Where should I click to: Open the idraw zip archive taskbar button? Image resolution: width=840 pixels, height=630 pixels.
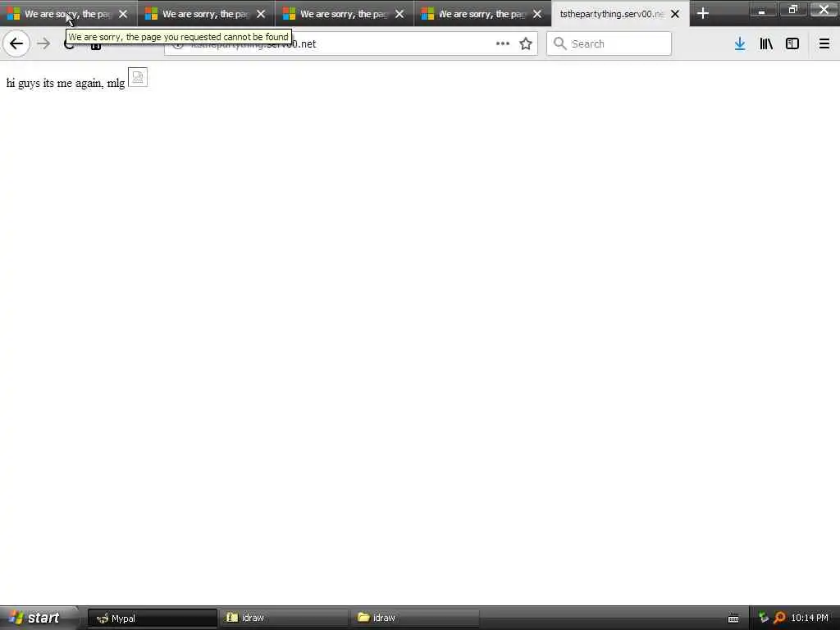click(x=284, y=618)
